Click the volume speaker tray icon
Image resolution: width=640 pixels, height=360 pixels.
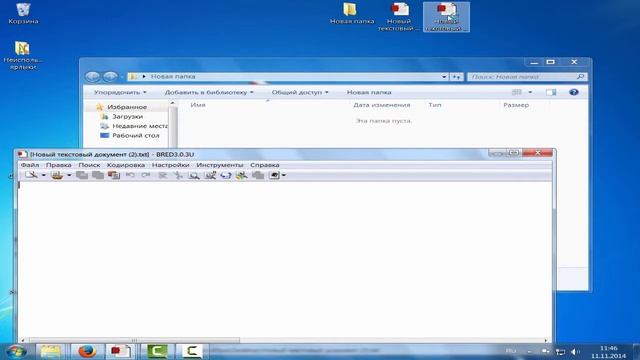(575, 352)
